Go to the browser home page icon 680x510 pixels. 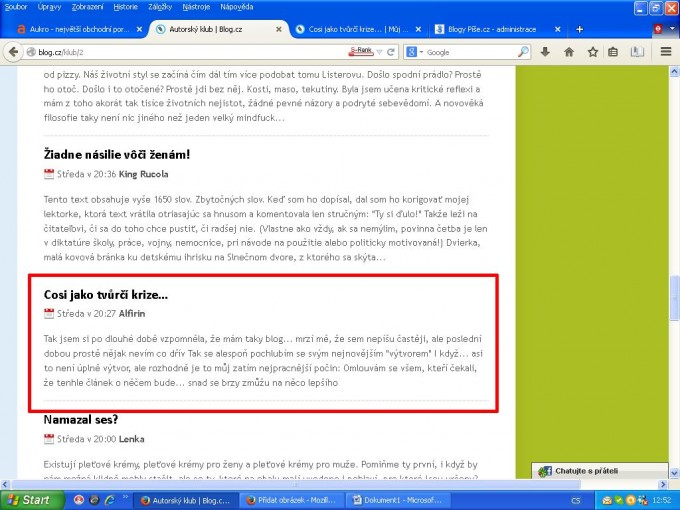(x=569, y=51)
